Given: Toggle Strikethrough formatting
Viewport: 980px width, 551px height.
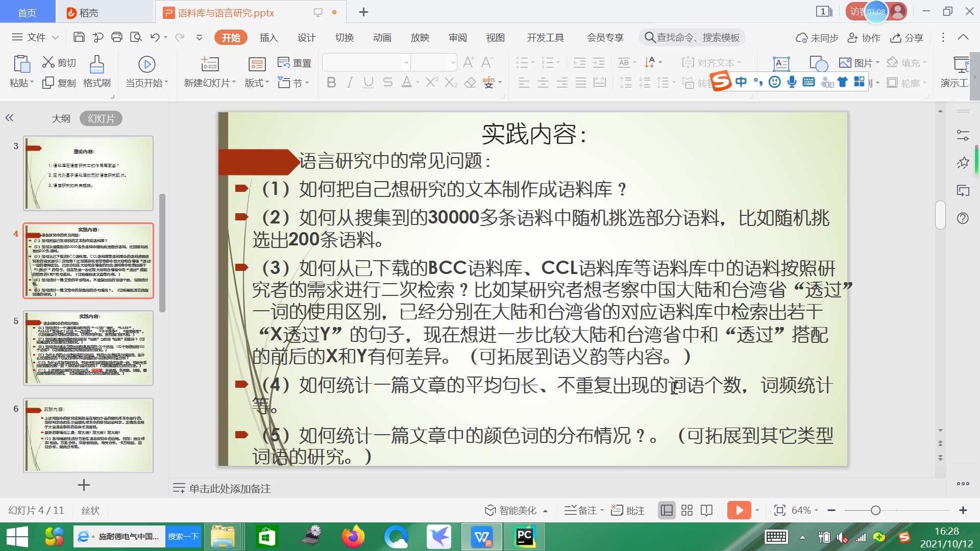Looking at the screenshot, I should [388, 82].
